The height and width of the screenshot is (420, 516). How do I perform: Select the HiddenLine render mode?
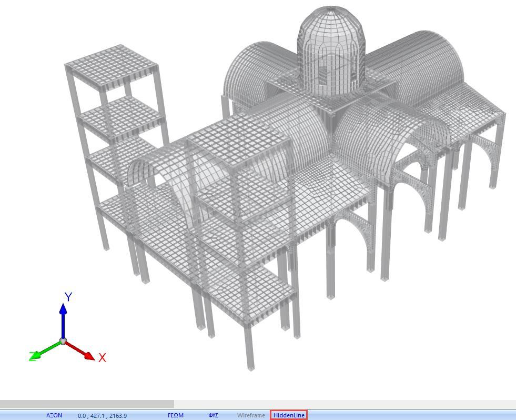click(x=289, y=415)
